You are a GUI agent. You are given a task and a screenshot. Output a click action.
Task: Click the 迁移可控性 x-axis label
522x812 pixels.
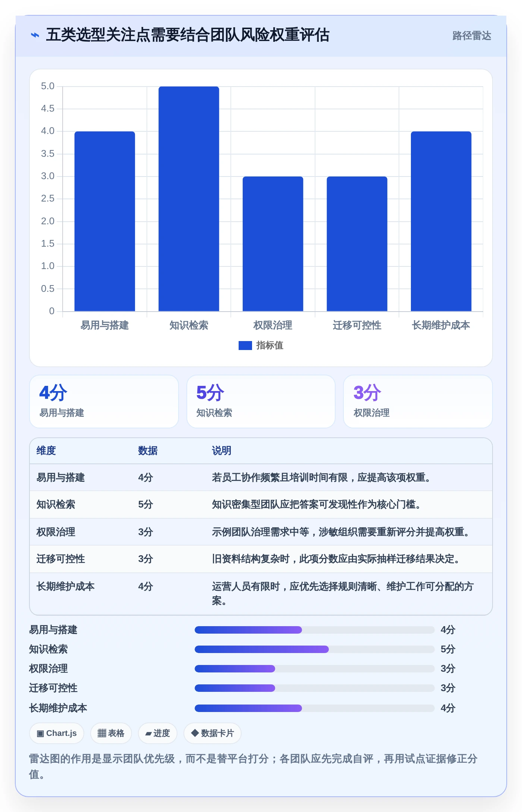(x=357, y=325)
